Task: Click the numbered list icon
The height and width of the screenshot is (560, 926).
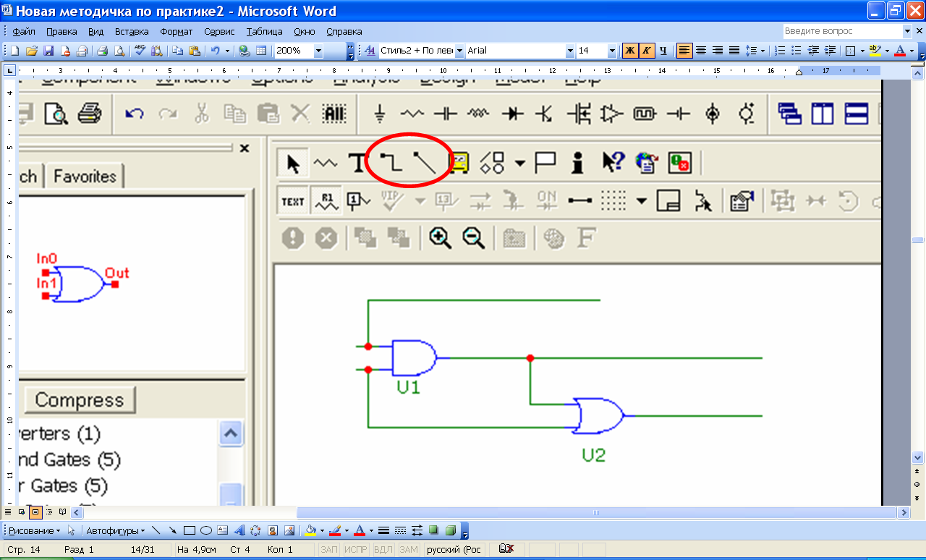Action: 780,51
